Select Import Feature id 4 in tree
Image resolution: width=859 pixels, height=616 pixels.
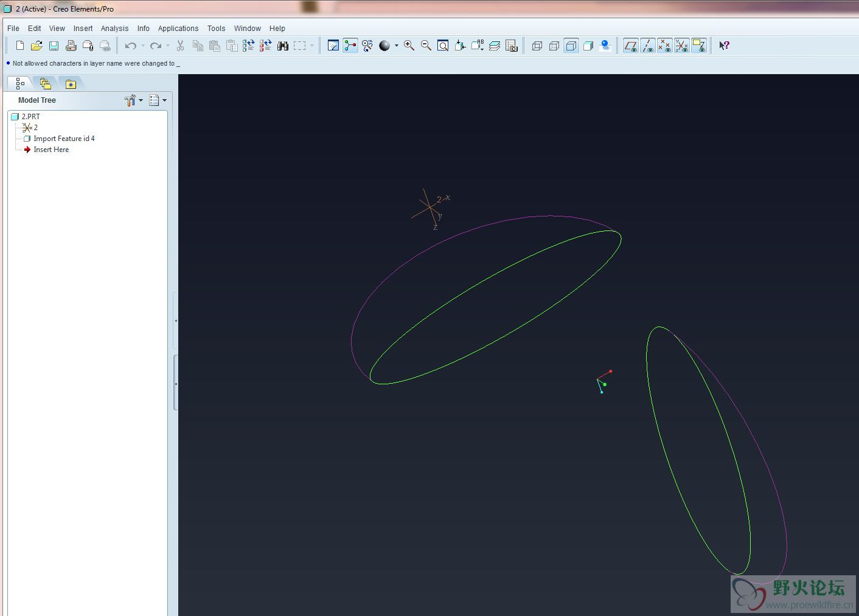point(64,139)
